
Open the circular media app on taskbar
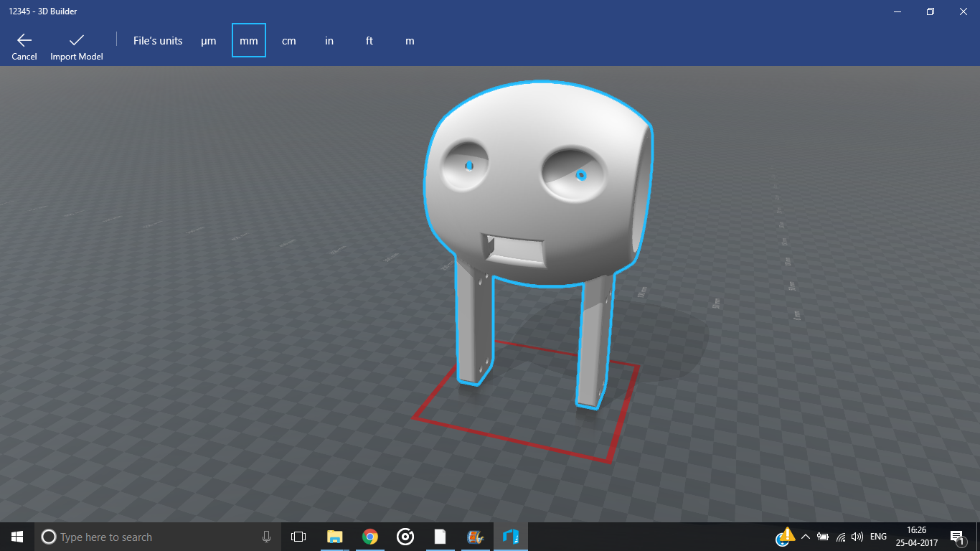[405, 537]
